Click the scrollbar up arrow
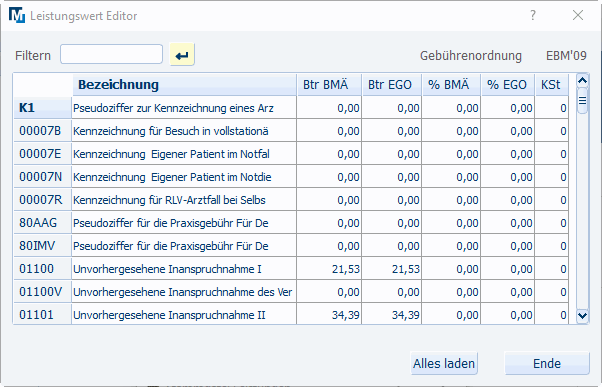The width and height of the screenshot is (602, 387). 582,80
